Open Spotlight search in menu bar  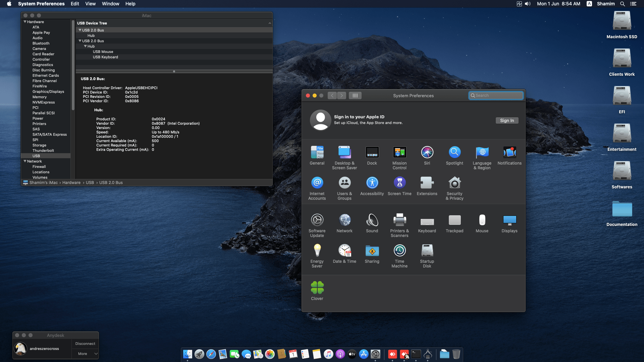click(622, 4)
